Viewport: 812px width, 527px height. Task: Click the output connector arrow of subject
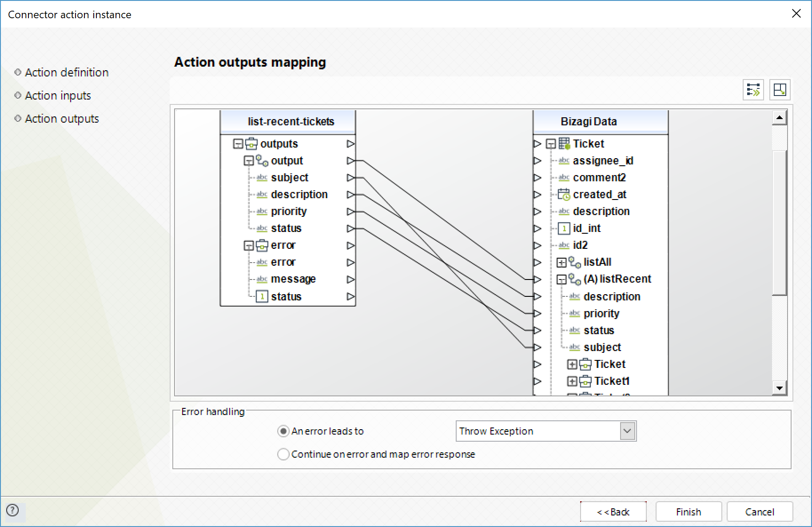pos(351,178)
